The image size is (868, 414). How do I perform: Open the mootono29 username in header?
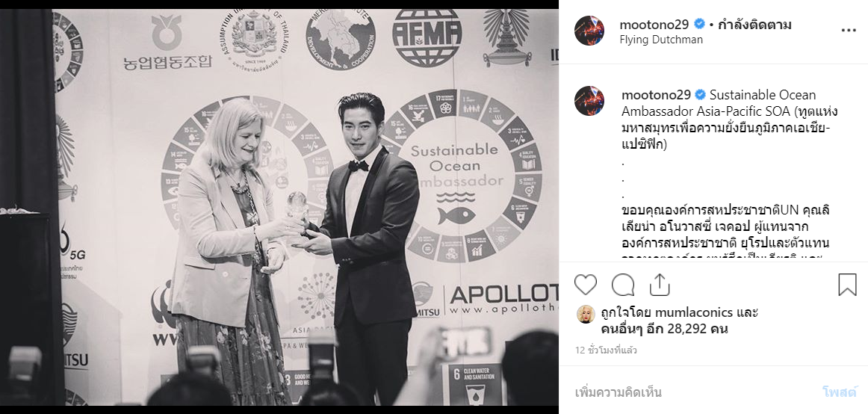pos(654,25)
